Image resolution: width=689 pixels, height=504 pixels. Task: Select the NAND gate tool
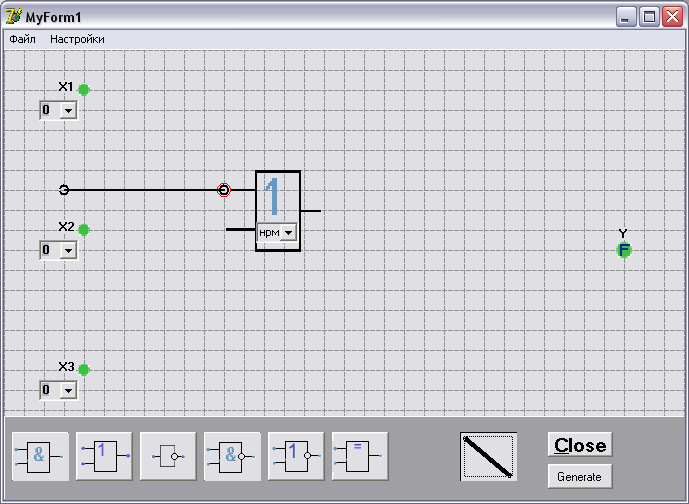coord(232,456)
